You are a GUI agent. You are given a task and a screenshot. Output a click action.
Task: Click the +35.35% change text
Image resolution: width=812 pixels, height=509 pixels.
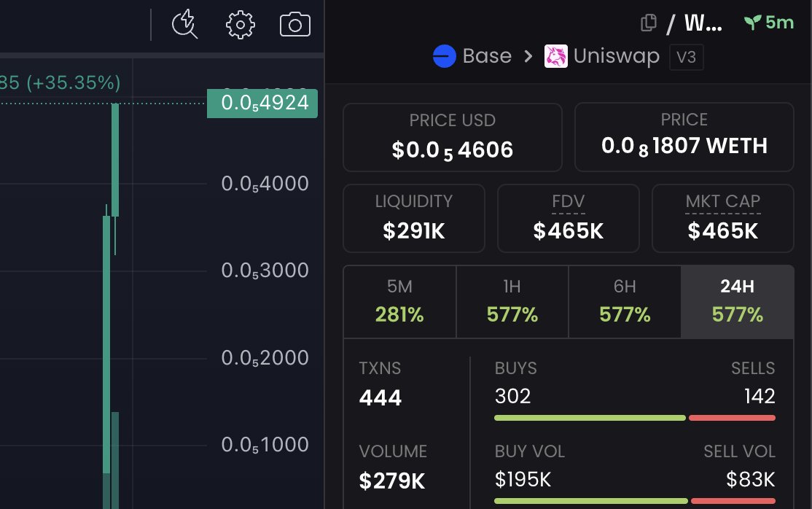click(x=74, y=82)
